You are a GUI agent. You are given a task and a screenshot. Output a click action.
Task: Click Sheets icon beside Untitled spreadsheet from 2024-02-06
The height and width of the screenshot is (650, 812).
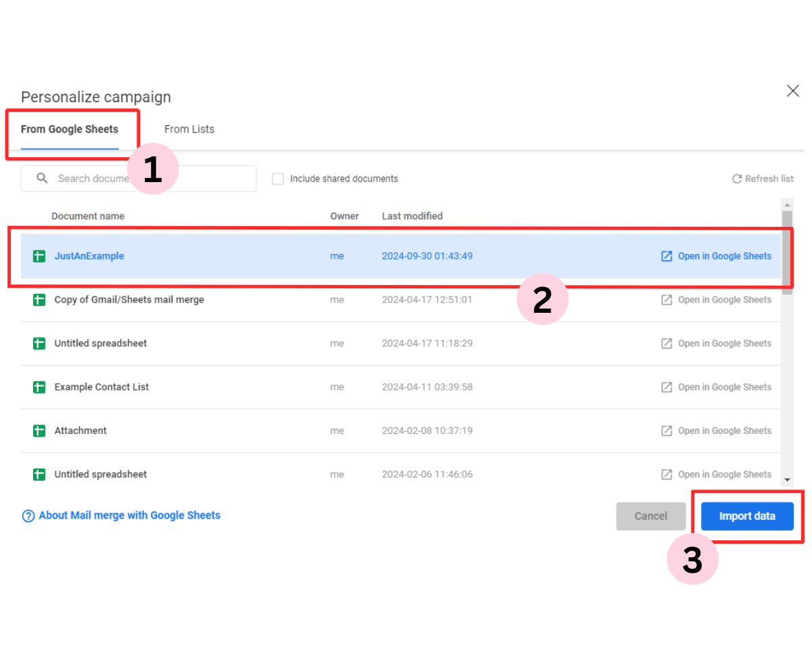click(39, 474)
